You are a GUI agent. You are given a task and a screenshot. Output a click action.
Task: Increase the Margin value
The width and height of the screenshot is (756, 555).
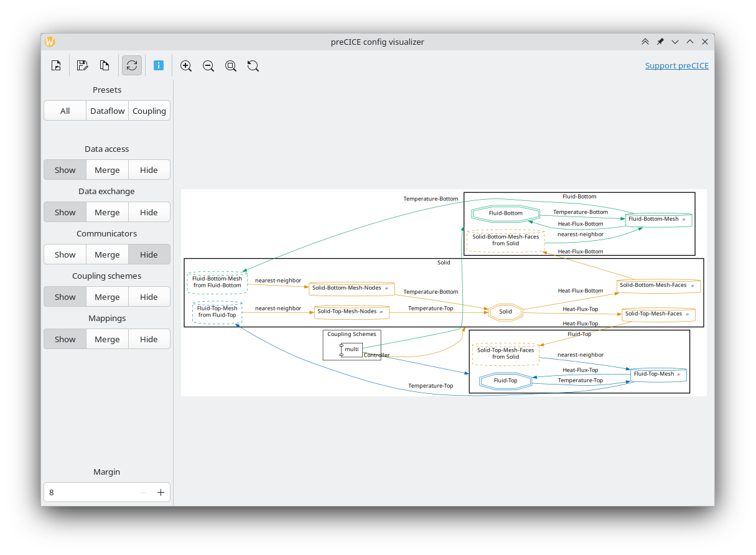click(161, 492)
